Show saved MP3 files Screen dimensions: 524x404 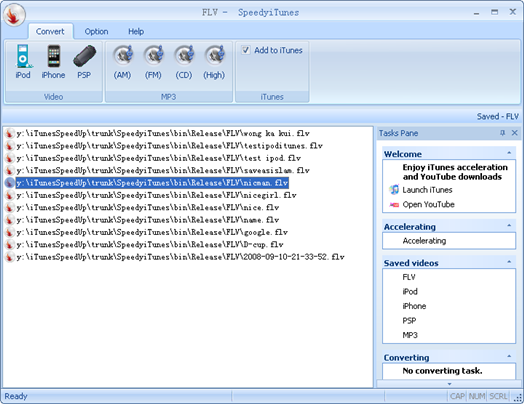point(410,335)
